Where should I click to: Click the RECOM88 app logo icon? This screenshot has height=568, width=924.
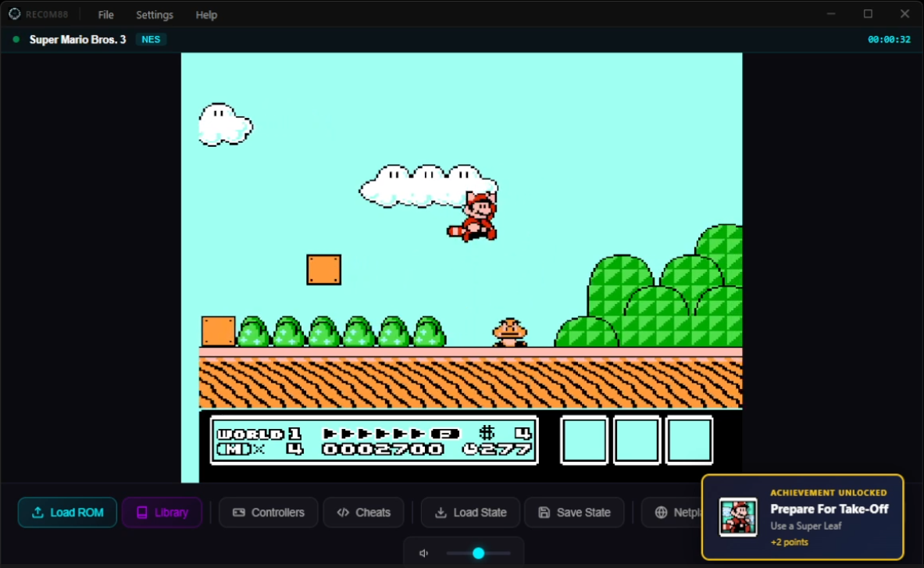pyautogui.click(x=14, y=13)
